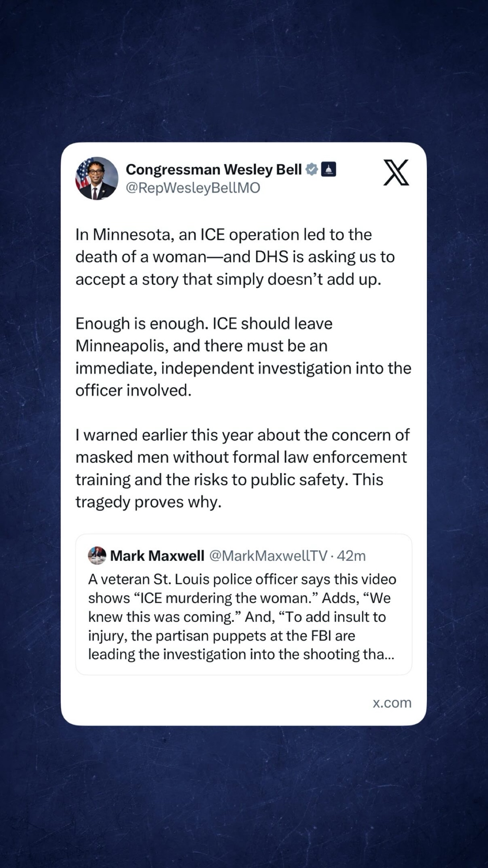Open the quoted post text about St. Louis officer

241,617
